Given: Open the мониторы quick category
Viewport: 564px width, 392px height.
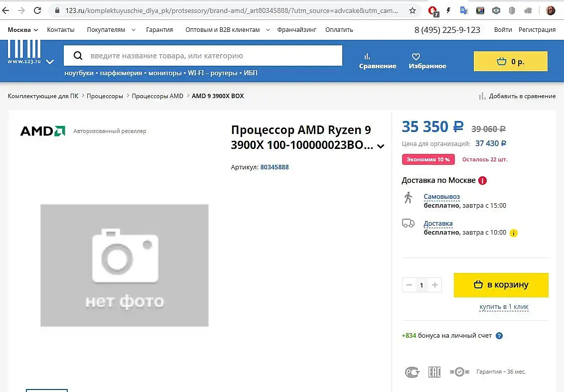Looking at the screenshot, I should click(165, 73).
